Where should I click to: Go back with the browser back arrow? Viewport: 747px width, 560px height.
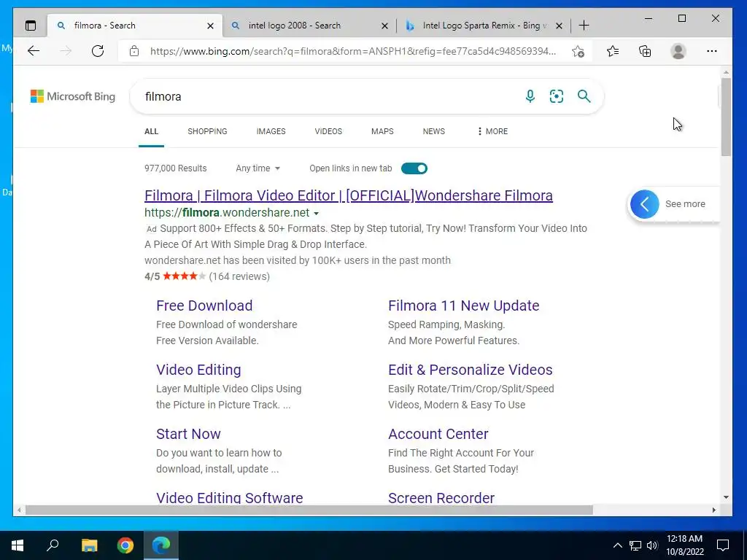[x=34, y=51]
